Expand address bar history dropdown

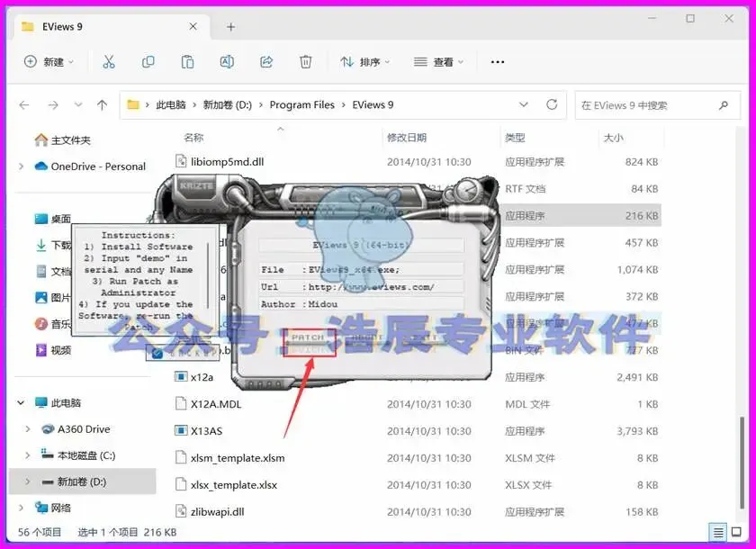(524, 104)
